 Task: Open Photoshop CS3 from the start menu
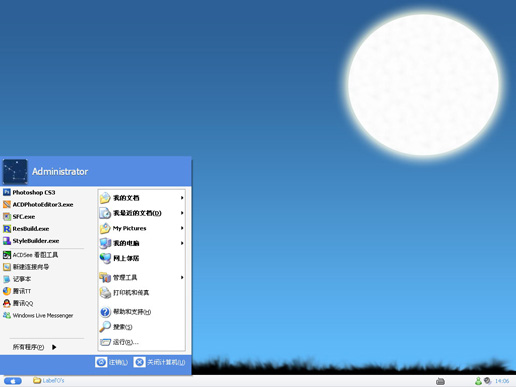29,192
